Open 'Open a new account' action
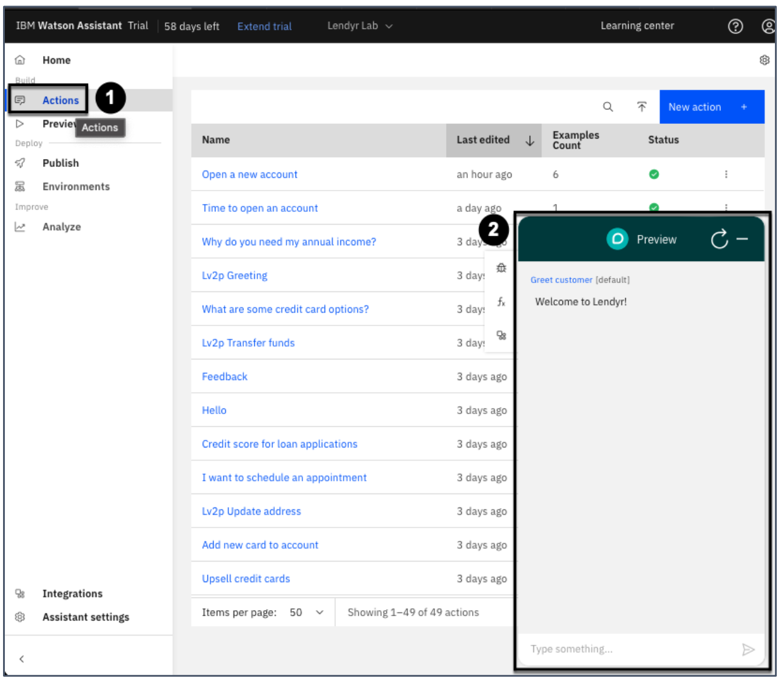 point(249,174)
